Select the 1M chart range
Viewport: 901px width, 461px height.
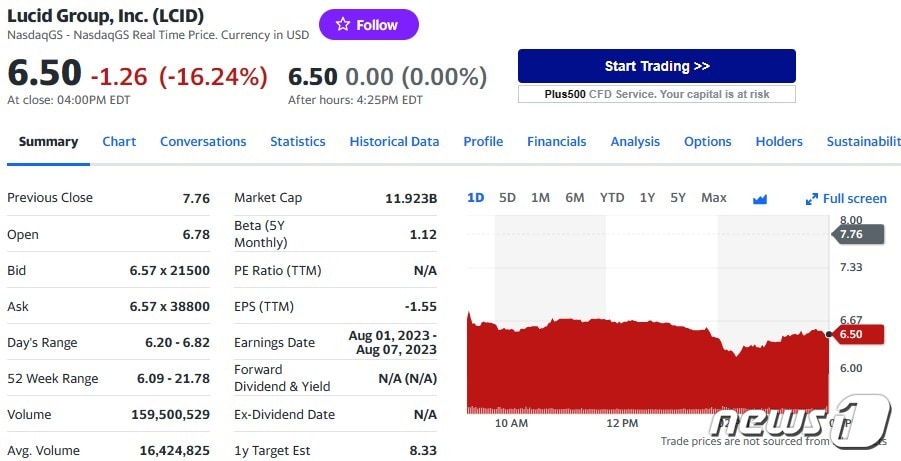tap(540, 198)
